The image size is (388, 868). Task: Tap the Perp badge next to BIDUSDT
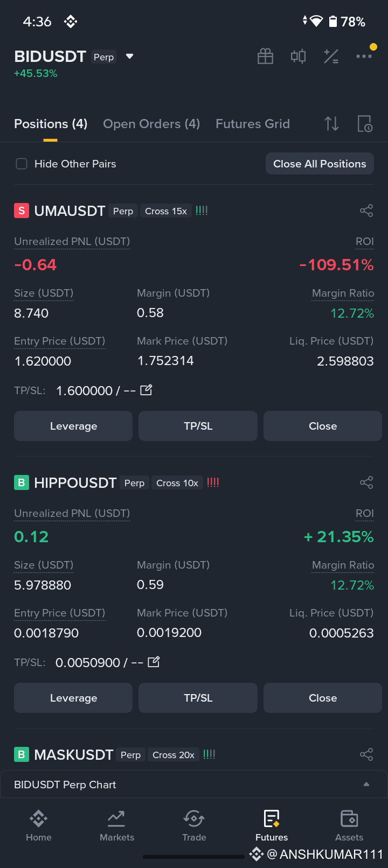[x=103, y=57]
